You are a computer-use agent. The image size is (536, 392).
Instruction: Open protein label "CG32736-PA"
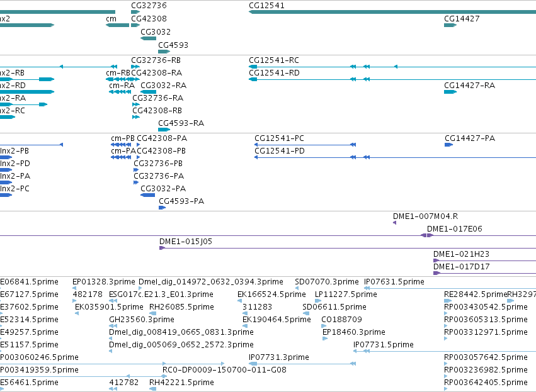159,176
